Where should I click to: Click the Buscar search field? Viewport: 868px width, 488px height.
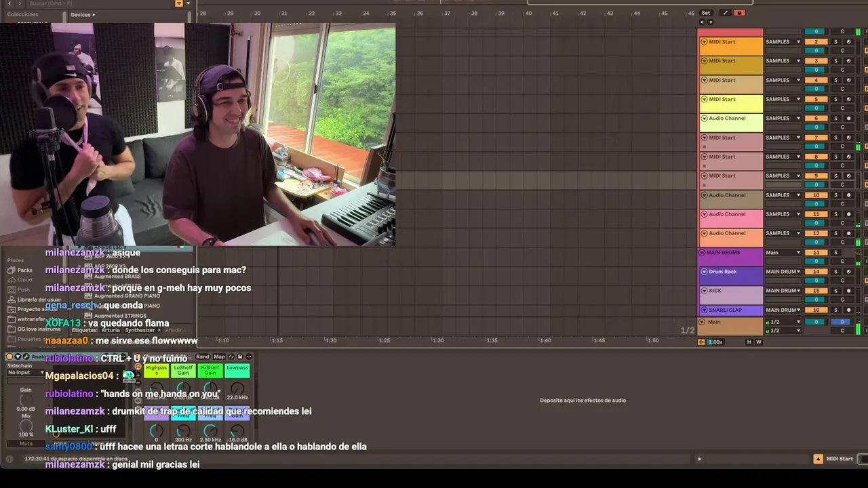click(x=100, y=3)
